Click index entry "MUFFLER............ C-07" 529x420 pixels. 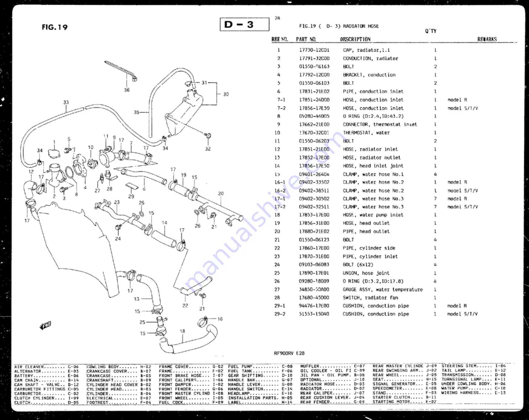pyautogui.click(x=332, y=366)
